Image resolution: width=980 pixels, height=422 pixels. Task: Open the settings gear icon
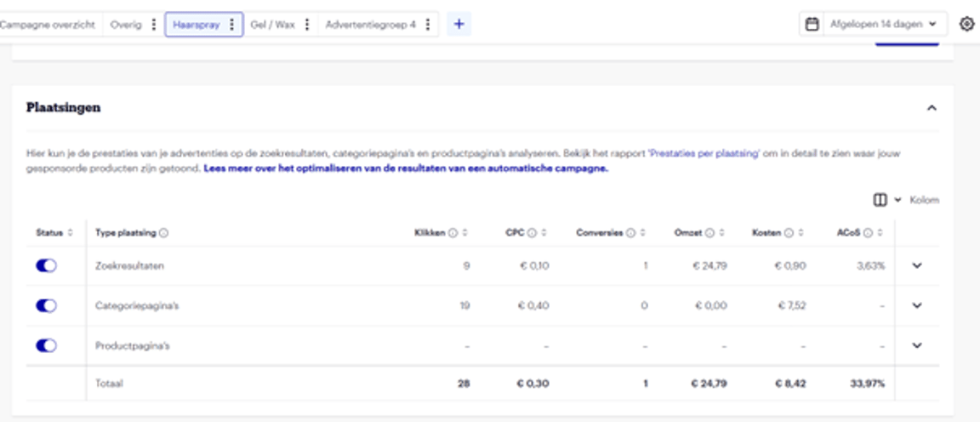click(966, 25)
